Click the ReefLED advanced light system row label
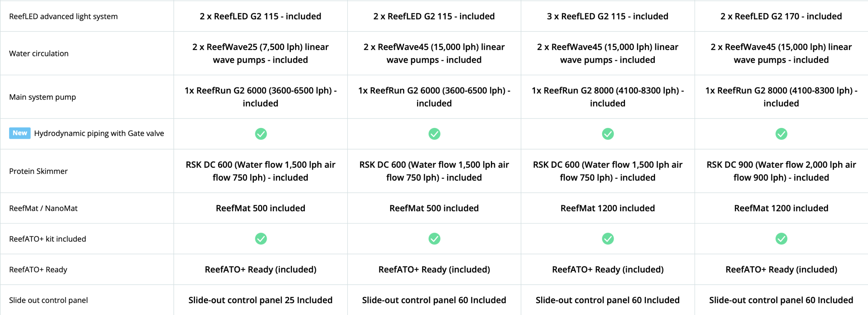The height and width of the screenshot is (315, 868). [63, 16]
